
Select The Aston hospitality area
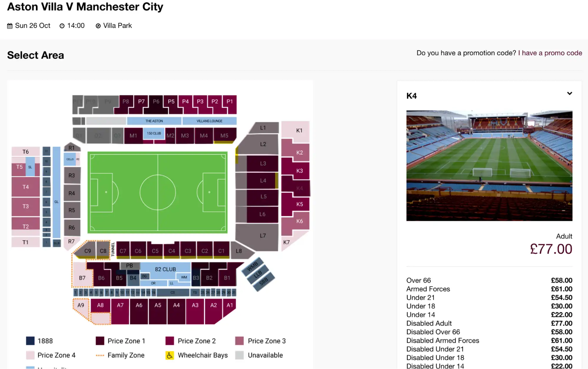154,121
